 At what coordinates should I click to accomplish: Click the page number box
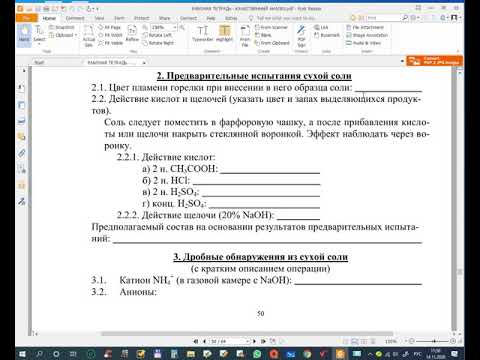[x=229, y=341]
